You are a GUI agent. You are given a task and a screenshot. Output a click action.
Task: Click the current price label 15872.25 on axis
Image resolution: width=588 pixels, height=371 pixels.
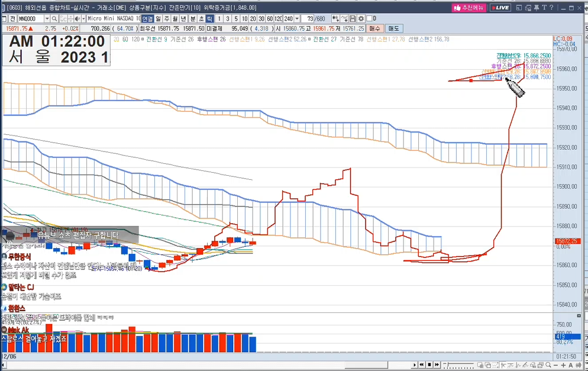(568, 241)
